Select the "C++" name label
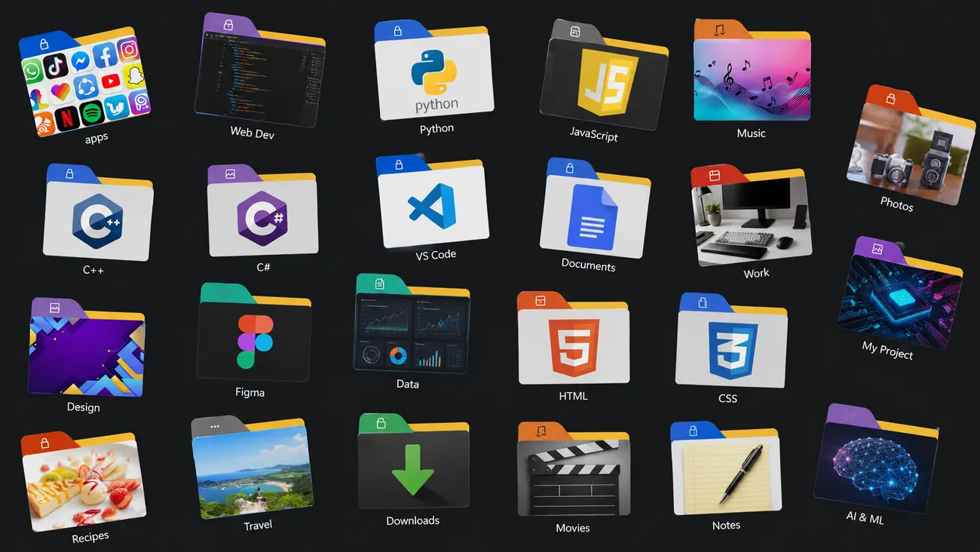 click(93, 269)
